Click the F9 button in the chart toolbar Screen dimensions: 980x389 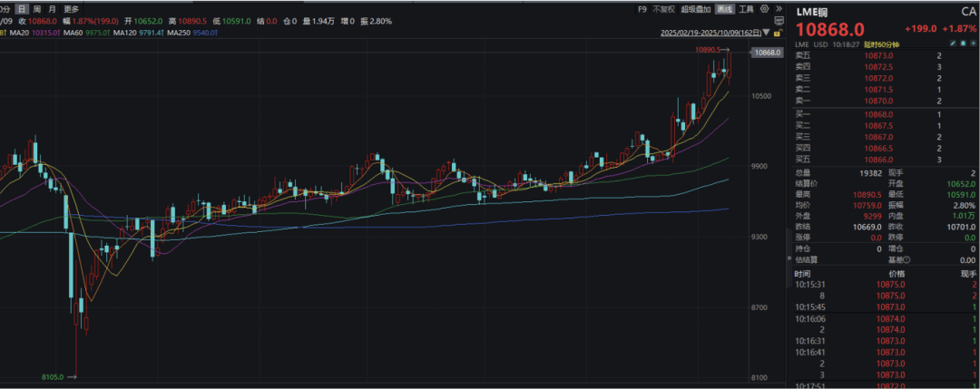642,9
